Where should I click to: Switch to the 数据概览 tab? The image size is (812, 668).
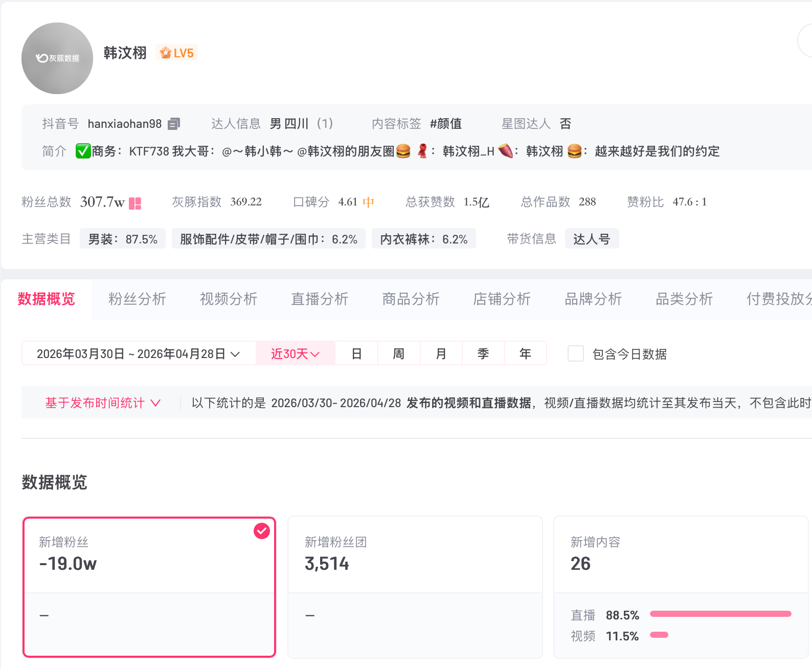47,299
